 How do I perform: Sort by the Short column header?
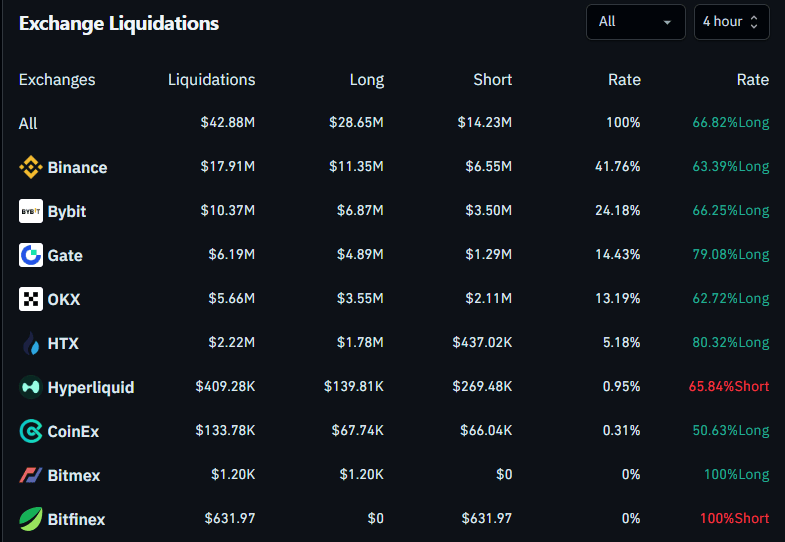click(x=492, y=80)
